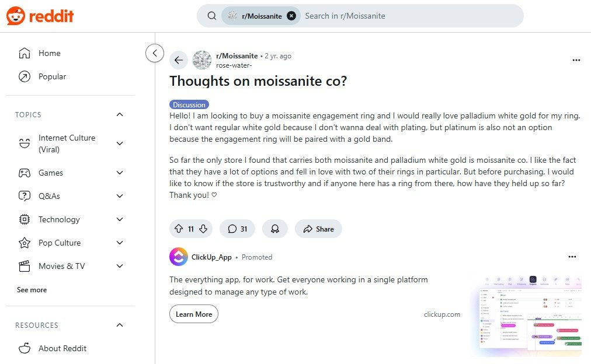Open promoted ad overflow menu
The image size is (591, 364).
(x=572, y=257)
